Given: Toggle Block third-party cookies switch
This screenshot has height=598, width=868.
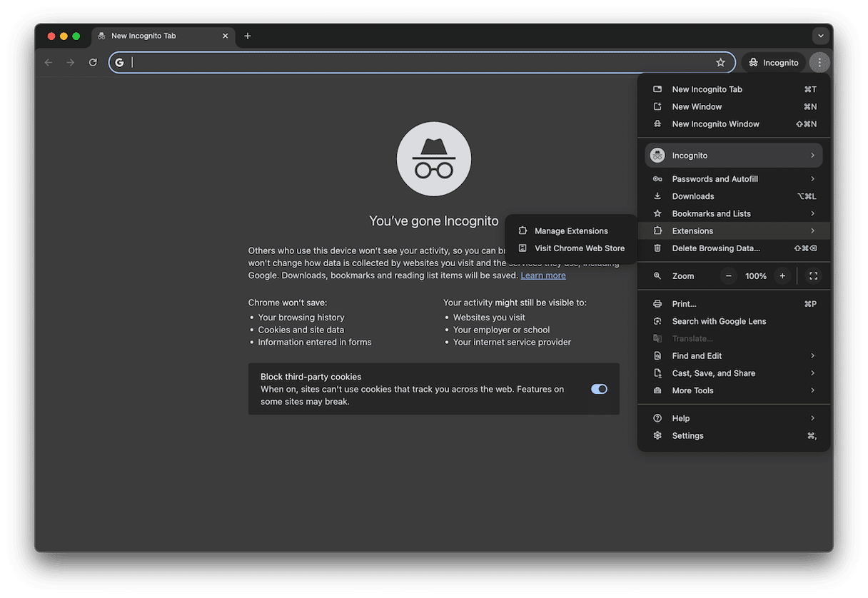Looking at the screenshot, I should click(x=599, y=389).
